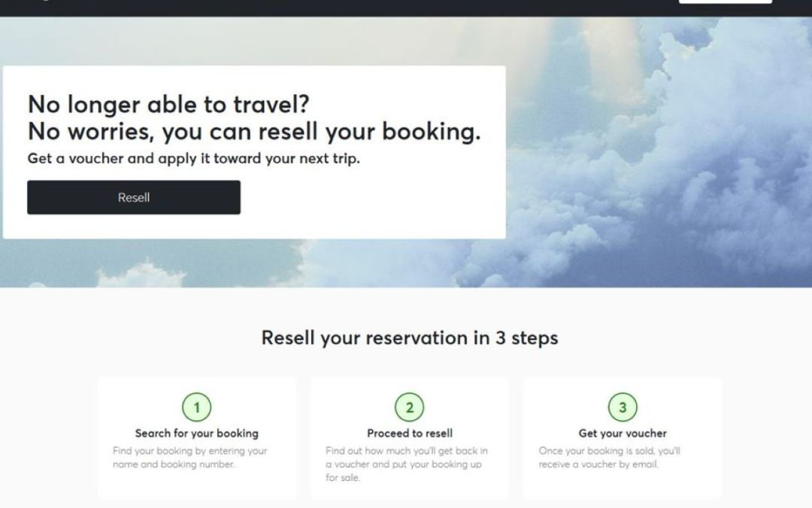Viewport: 812px width, 508px height.
Task: Open the 'Proceed to resell' step card
Action: pyautogui.click(x=410, y=437)
